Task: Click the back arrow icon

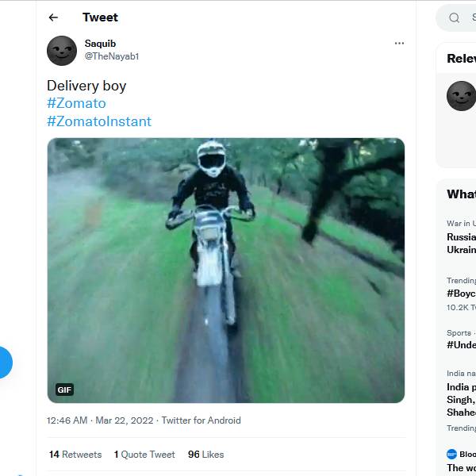Action: point(53,17)
